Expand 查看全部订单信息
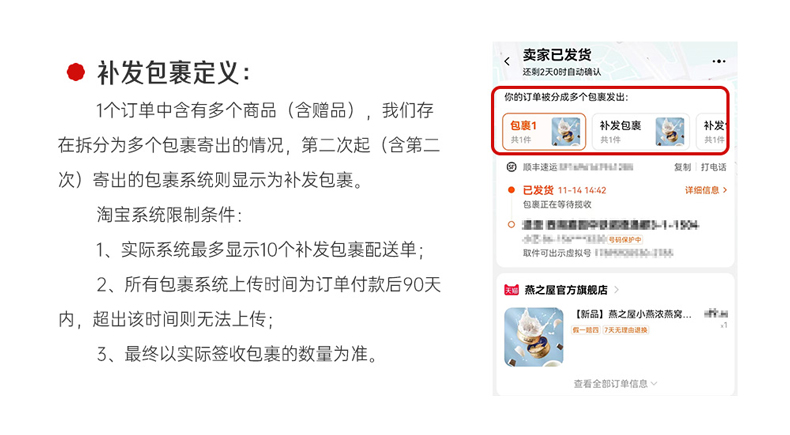 (615, 384)
